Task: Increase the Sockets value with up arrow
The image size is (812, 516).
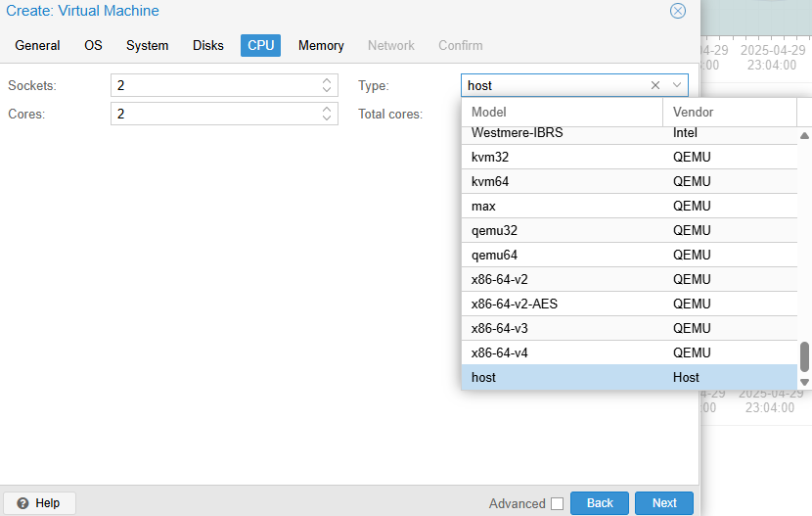Action: 328,81
